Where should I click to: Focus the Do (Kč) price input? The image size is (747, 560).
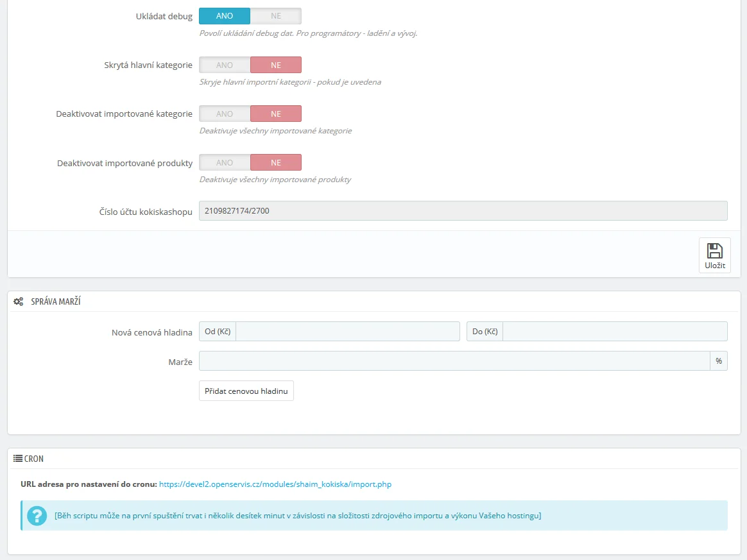pyautogui.click(x=614, y=331)
